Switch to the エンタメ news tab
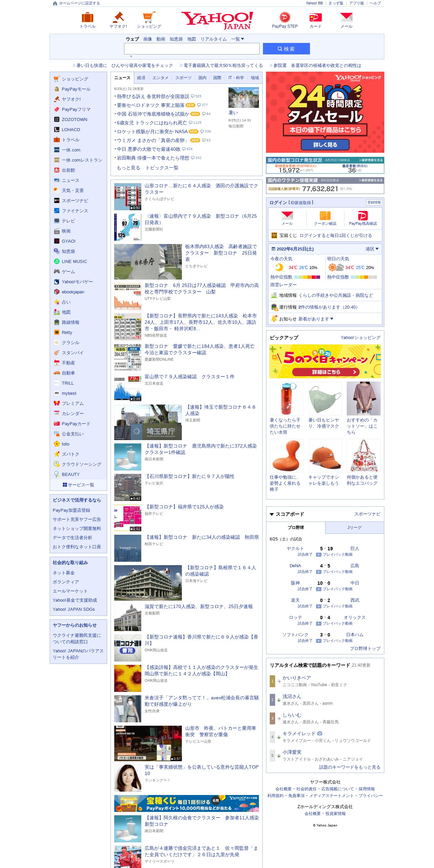The image size is (434, 868). tap(160, 78)
